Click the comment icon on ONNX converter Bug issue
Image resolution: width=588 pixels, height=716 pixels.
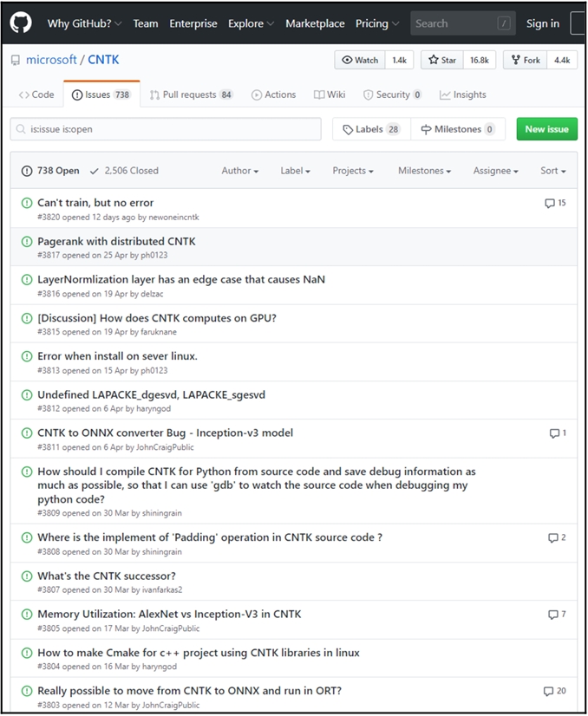(x=554, y=433)
